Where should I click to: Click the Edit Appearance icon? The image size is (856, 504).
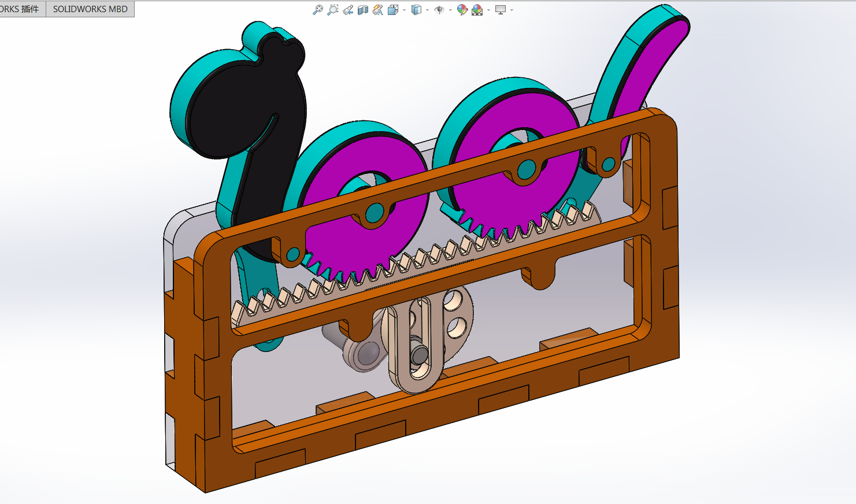coord(462,10)
